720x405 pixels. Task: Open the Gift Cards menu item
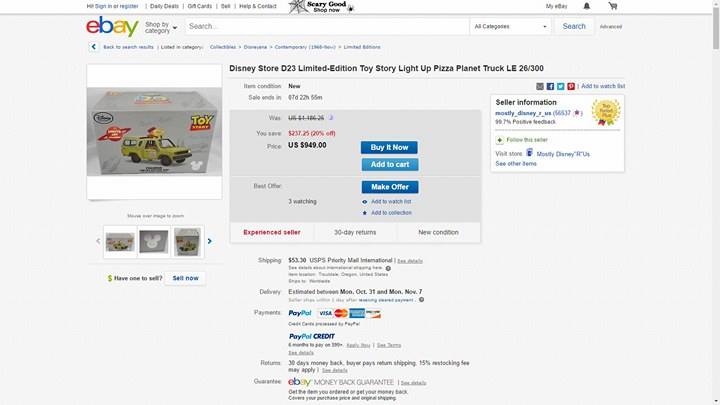(x=199, y=6)
